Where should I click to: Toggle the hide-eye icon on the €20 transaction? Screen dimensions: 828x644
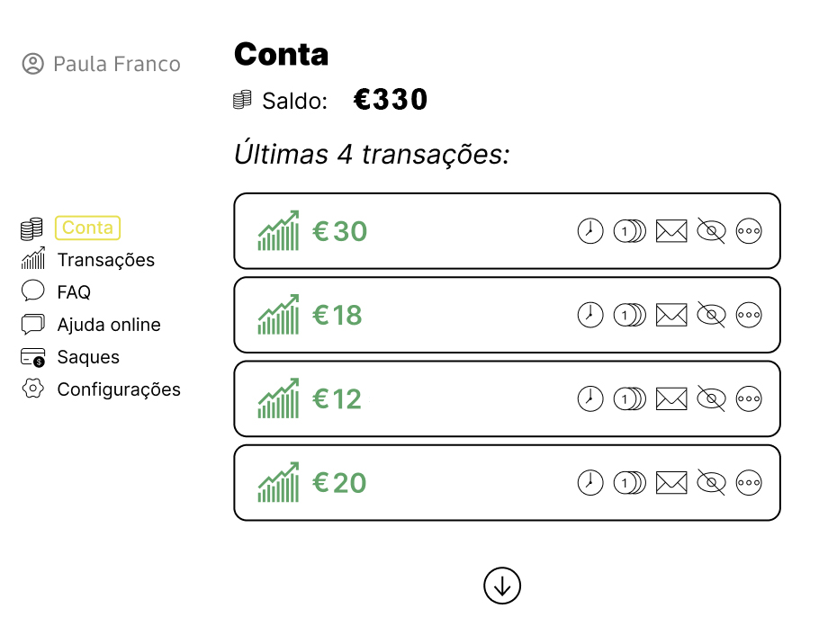[711, 482]
